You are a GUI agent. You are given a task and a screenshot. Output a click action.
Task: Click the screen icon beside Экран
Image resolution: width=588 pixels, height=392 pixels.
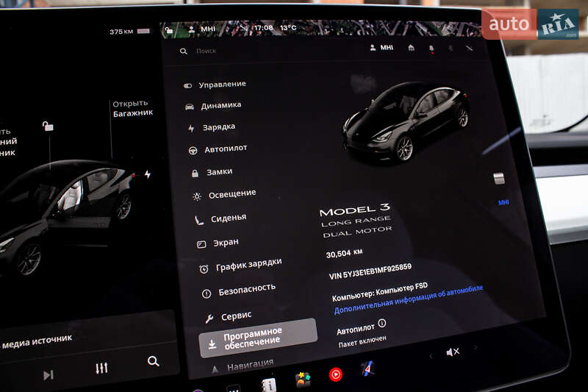pyautogui.click(x=201, y=245)
